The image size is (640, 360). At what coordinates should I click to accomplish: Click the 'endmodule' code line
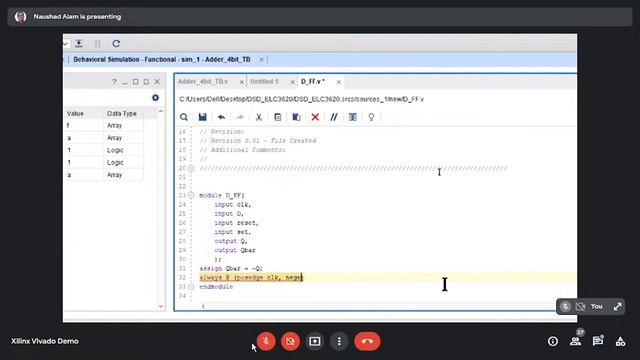coord(216,287)
